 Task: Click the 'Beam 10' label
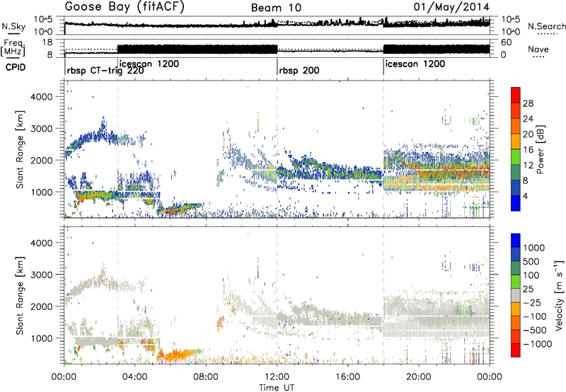click(x=276, y=8)
